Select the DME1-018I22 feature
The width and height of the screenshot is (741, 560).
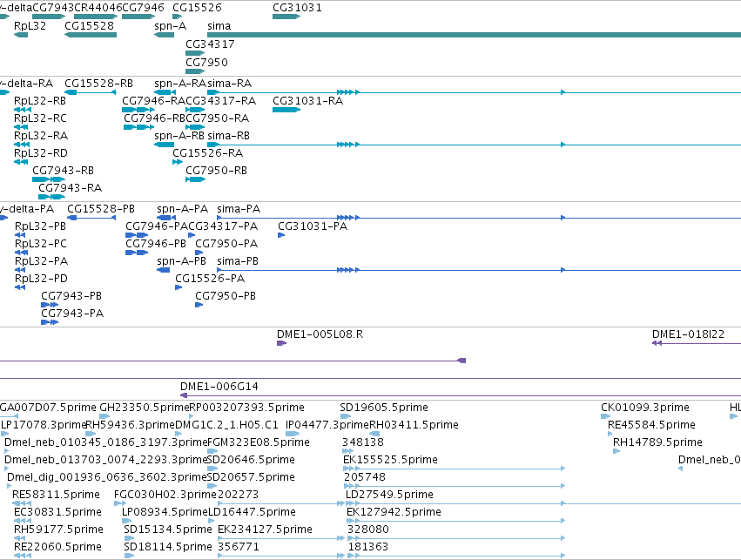[697, 343]
